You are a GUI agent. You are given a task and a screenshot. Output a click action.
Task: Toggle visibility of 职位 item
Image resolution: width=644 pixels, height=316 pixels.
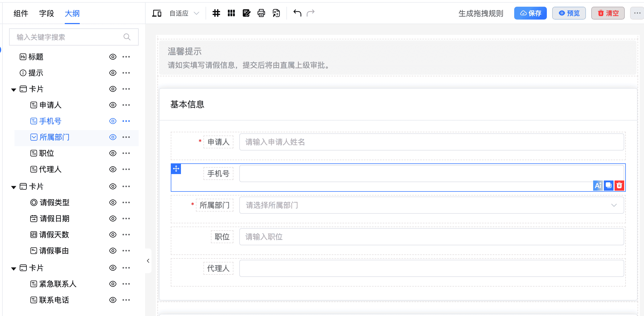point(113,153)
